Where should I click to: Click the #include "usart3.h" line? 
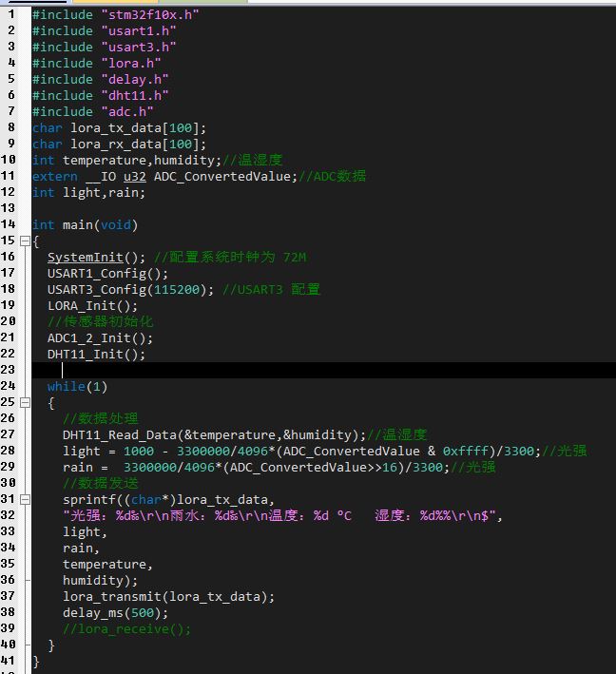[x=104, y=47]
